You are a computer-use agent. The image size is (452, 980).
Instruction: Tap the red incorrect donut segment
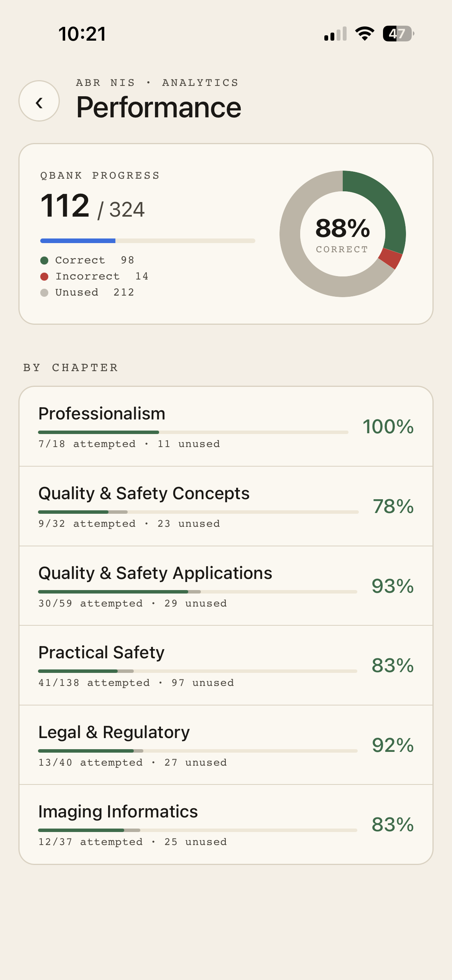(x=390, y=258)
